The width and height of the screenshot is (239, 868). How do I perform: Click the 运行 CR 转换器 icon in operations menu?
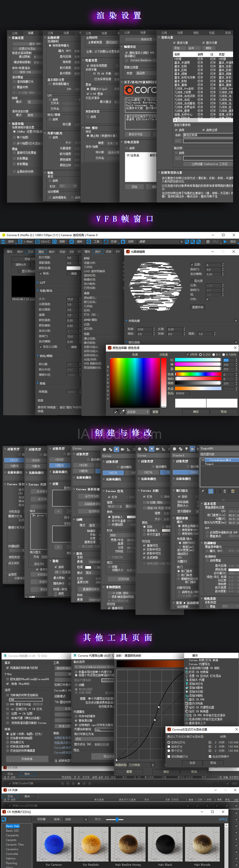187,711
